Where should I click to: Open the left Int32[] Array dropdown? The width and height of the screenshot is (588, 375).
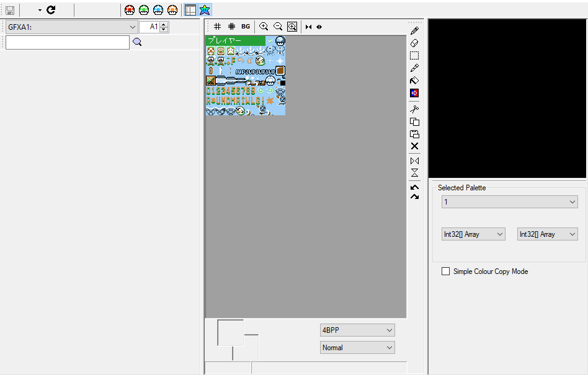[x=473, y=234]
